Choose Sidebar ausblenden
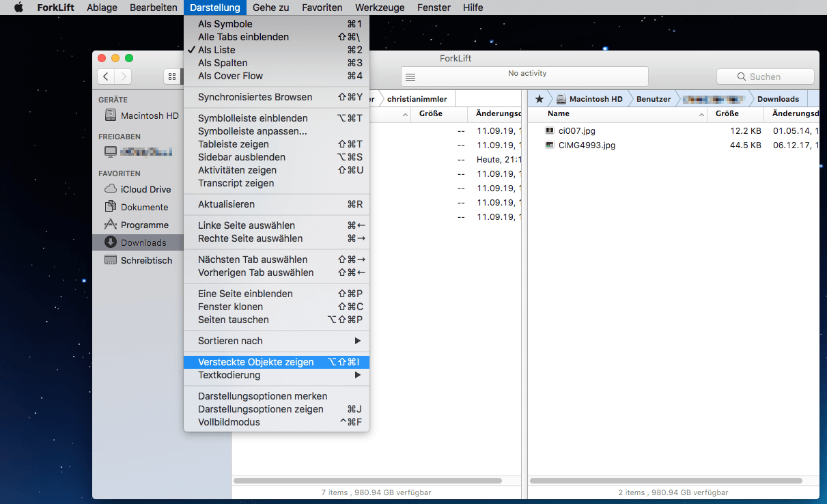Screen dimensions: 827x504 click(277, 157)
